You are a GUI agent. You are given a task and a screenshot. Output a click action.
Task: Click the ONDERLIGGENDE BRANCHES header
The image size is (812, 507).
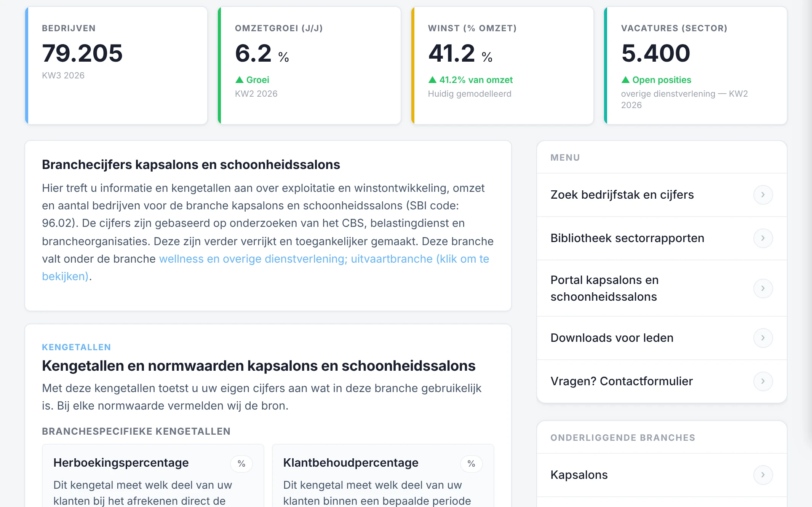click(x=623, y=438)
